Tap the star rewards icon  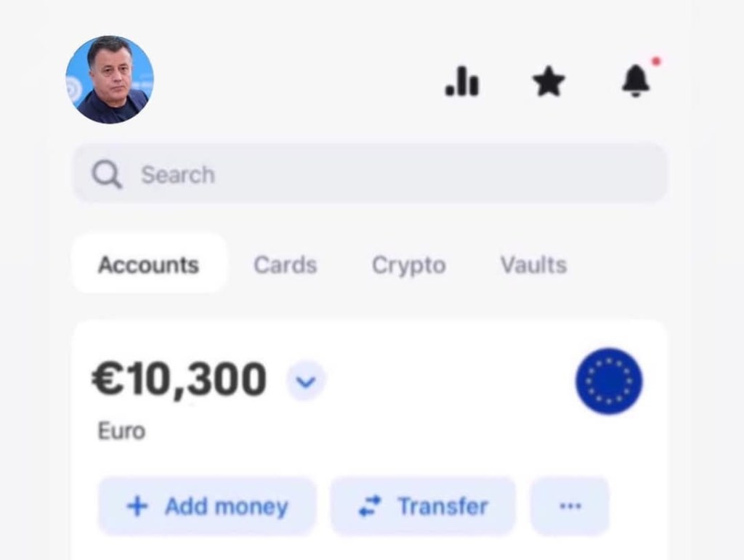549,81
